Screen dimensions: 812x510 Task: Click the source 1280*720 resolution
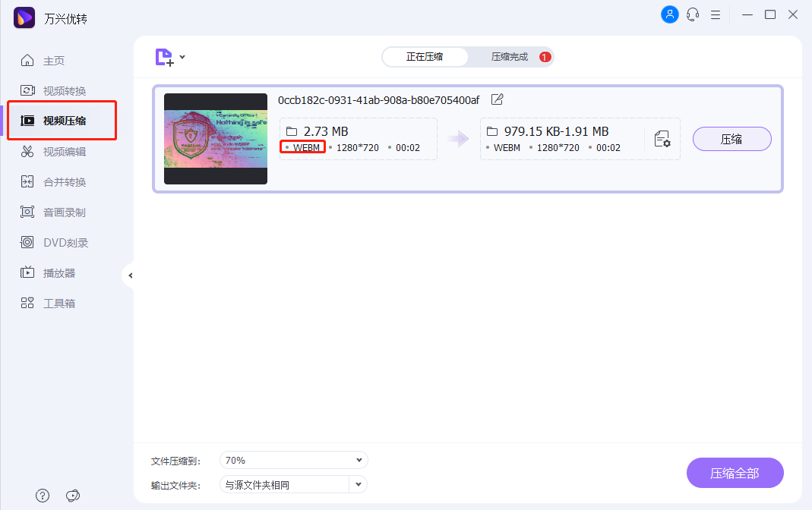(x=357, y=147)
